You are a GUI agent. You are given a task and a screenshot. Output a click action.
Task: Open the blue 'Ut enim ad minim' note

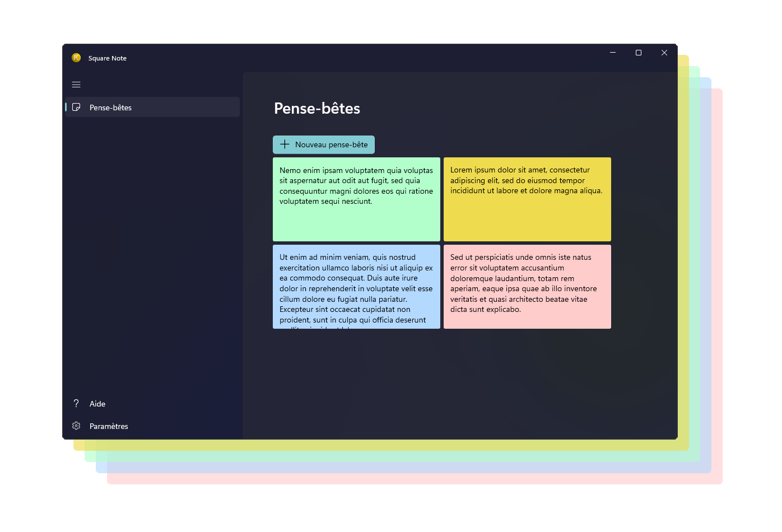pos(356,287)
